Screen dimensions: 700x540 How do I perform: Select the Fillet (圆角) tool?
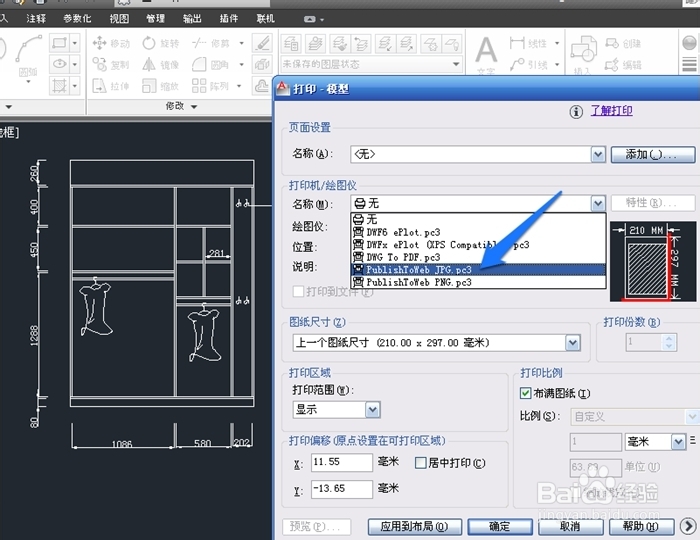(x=211, y=65)
